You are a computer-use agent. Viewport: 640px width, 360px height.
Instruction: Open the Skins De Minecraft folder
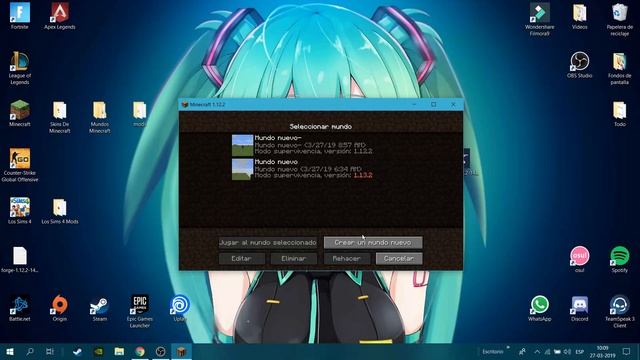(x=60, y=117)
